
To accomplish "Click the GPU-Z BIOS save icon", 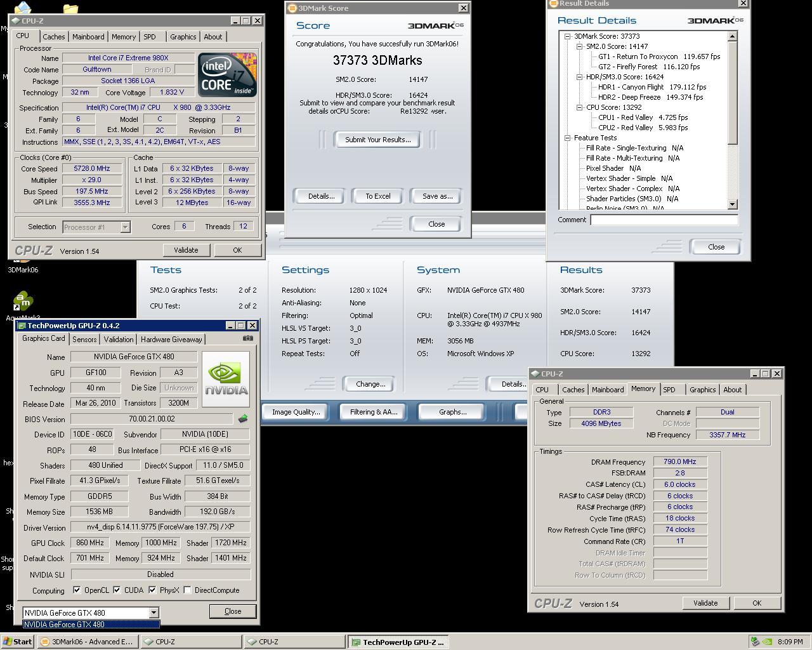I will click(x=242, y=418).
